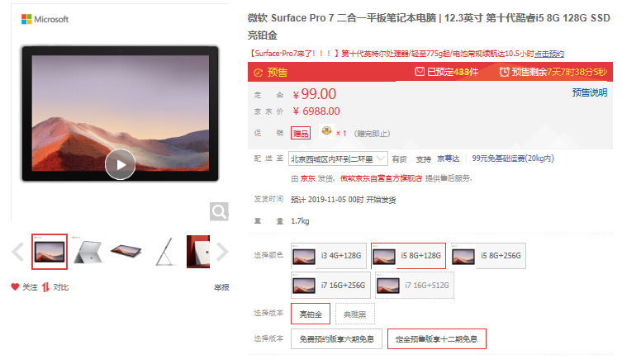Click the magnifier zoom icon on product image

click(219, 211)
